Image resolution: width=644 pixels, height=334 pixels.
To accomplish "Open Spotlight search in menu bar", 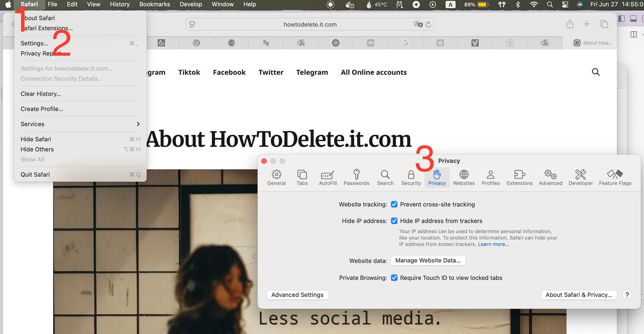I will pyautogui.click(x=550, y=5).
